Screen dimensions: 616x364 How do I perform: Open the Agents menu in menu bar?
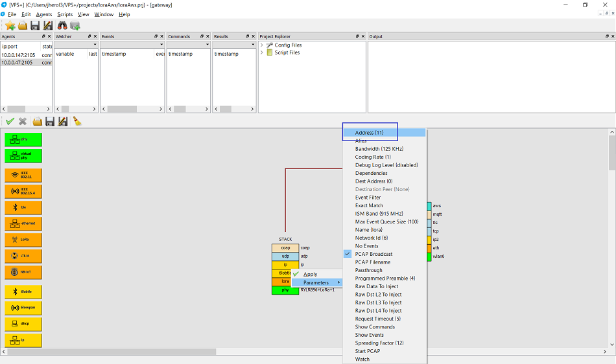point(44,14)
